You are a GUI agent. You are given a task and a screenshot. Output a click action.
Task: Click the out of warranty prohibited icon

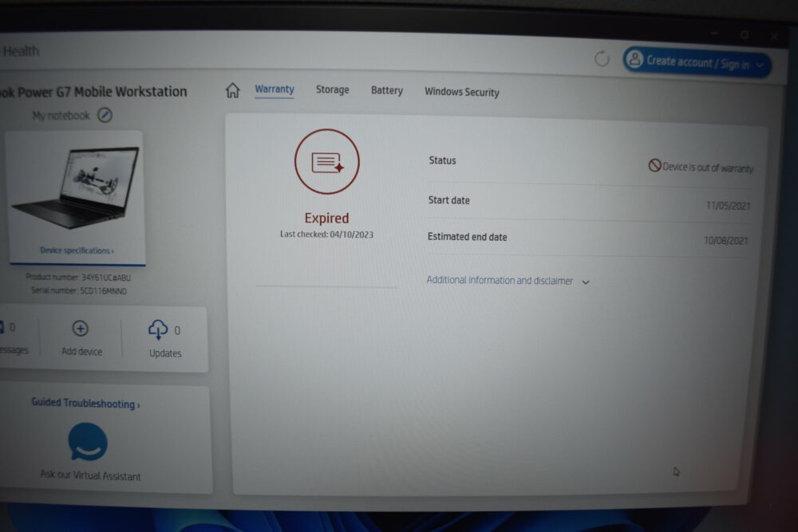tap(654, 165)
